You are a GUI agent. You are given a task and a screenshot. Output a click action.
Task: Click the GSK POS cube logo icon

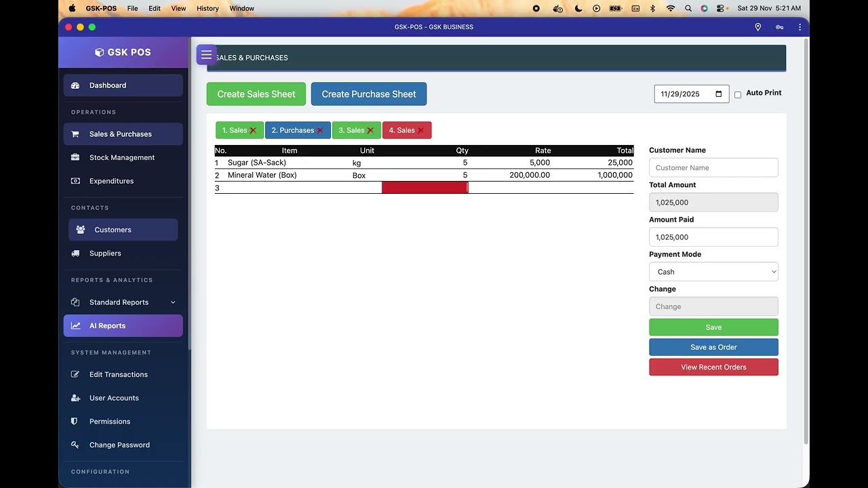[99, 52]
